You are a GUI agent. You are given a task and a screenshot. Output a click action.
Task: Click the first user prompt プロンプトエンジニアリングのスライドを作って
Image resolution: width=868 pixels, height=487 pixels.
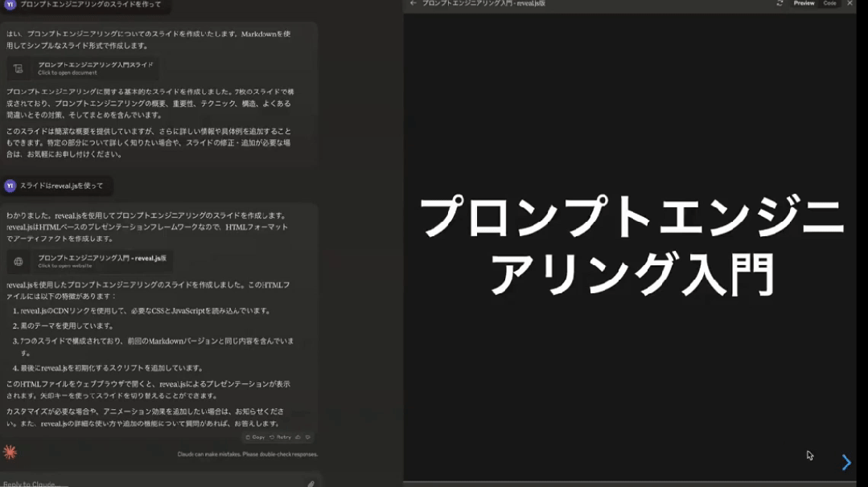click(x=91, y=5)
